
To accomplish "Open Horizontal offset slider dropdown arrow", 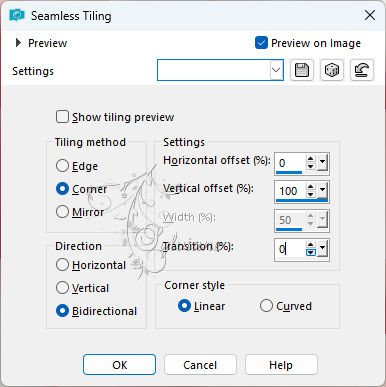I will pos(322,163).
